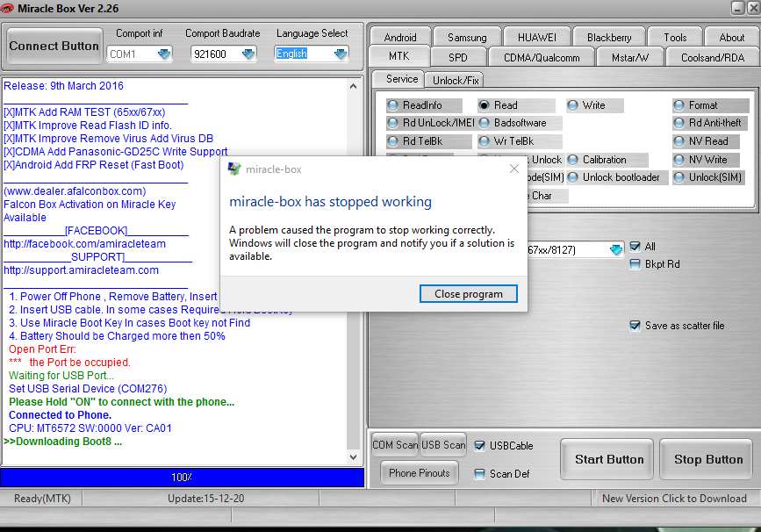Viewport: 761px width, 532px height.
Task: Open the support.amiracleteam.com link
Action: [81, 270]
